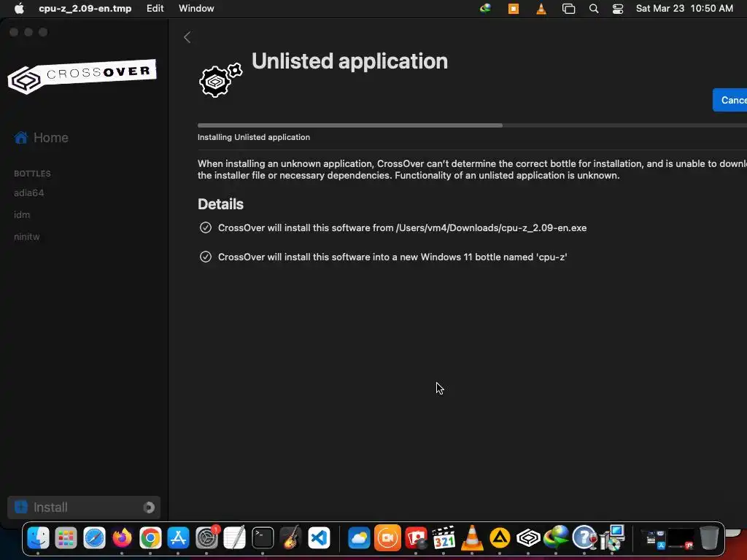
Task: Click the VLC cone icon in the menu bar
Action: 541,9
